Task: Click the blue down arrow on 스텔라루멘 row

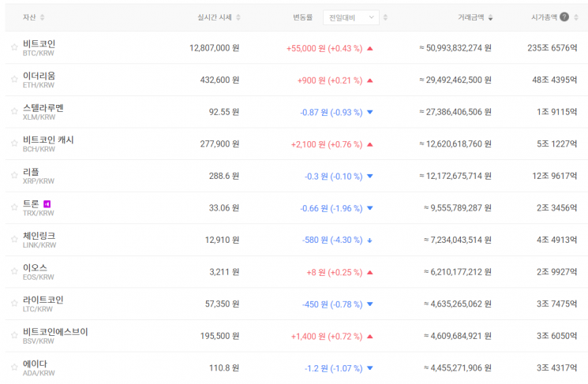Action: click(x=370, y=112)
